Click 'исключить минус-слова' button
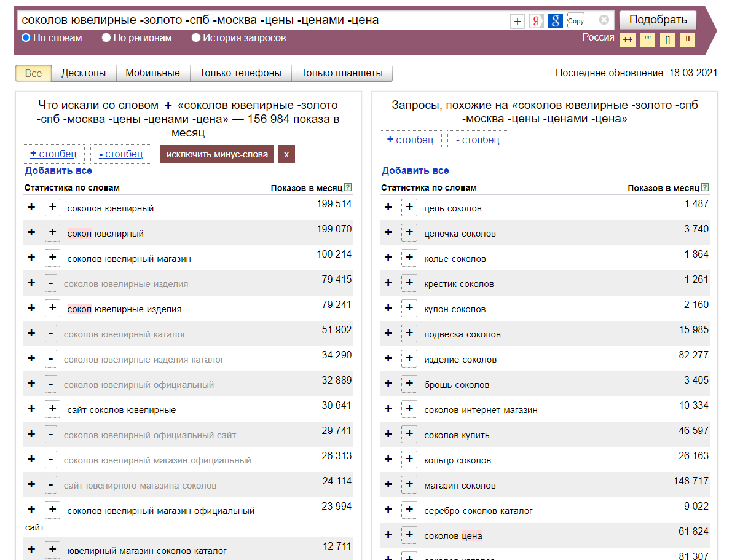Image resolution: width=732 pixels, height=560 pixels. 217,154
